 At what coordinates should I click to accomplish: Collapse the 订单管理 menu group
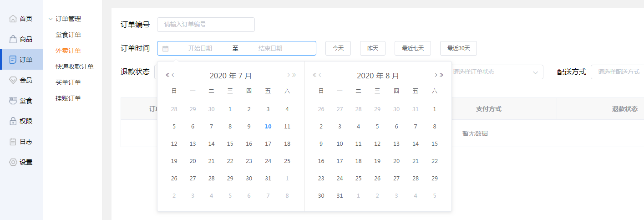pyautogui.click(x=50, y=19)
